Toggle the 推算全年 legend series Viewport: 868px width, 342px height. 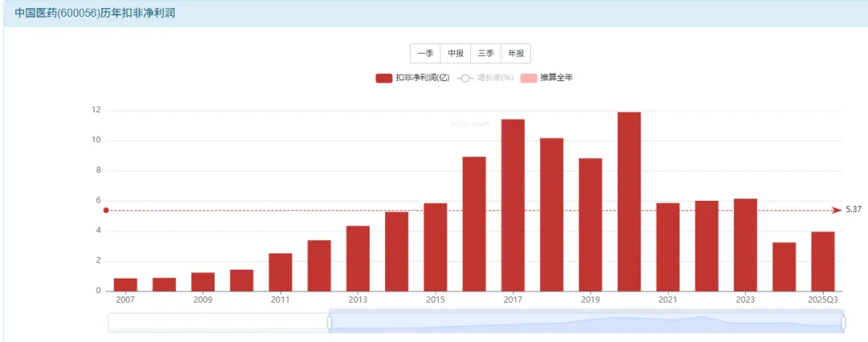(547, 78)
